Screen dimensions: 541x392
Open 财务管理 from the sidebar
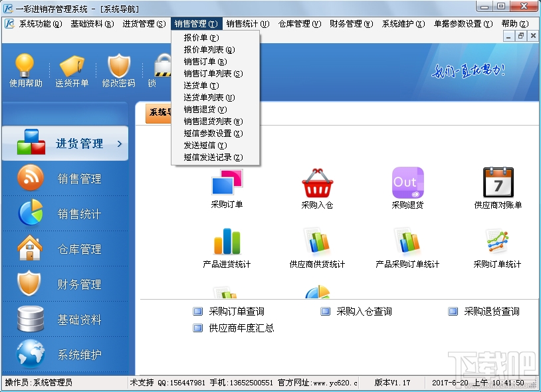tap(65, 284)
